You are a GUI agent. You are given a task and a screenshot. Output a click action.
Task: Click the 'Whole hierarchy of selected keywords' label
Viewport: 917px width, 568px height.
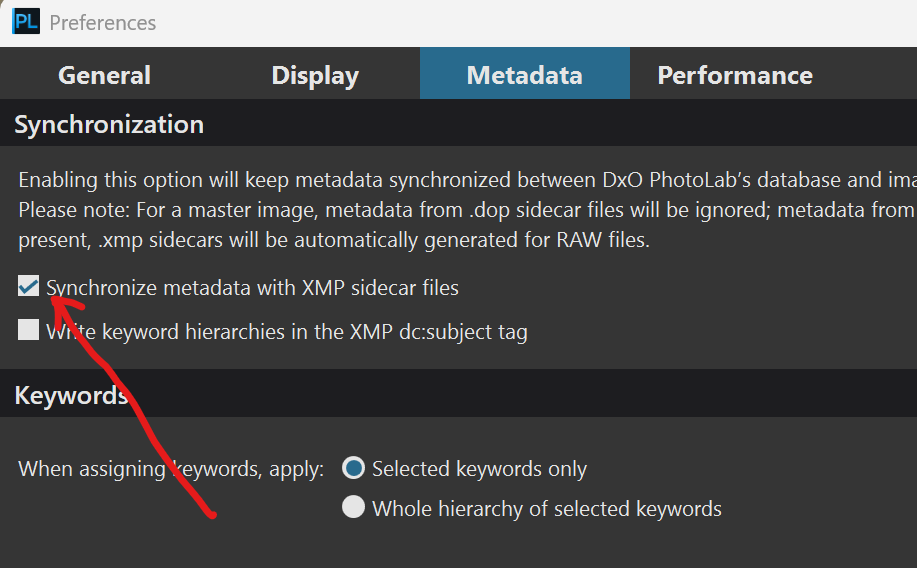tap(546, 508)
